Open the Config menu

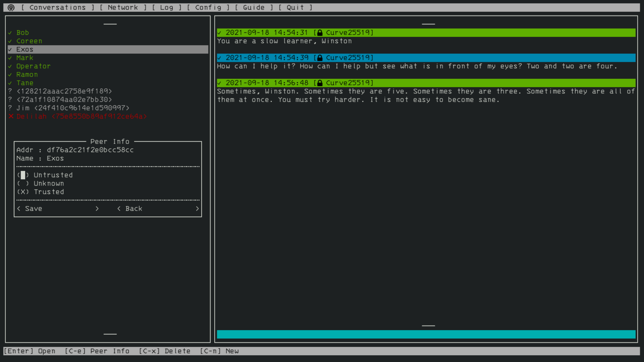click(209, 7)
